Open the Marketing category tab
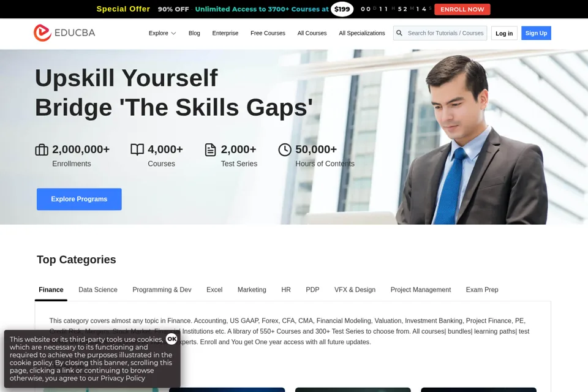 [x=252, y=290]
